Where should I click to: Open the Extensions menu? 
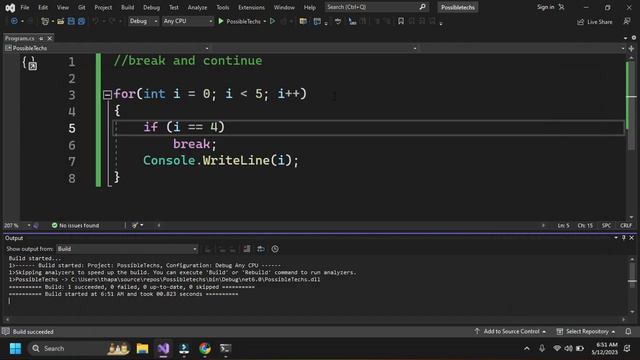[251, 7]
